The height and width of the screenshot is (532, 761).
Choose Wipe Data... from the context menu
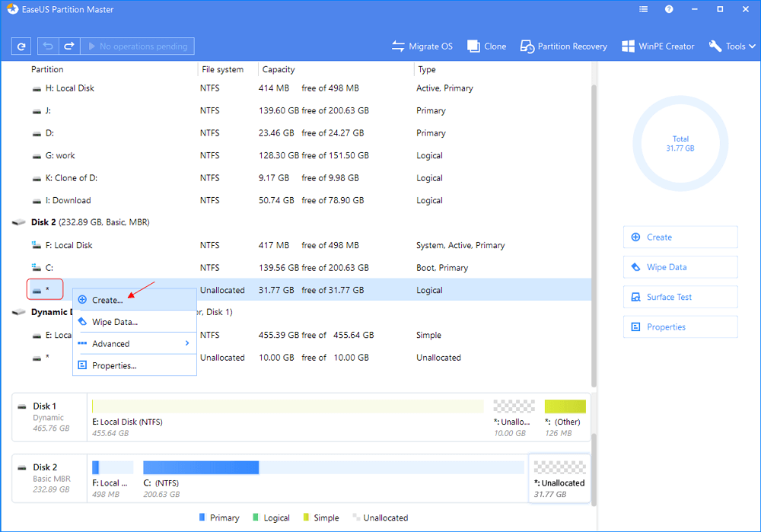coord(135,322)
